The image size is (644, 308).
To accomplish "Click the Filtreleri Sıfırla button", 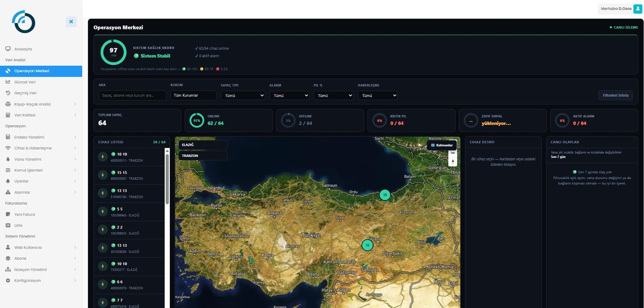I will point(615,95).
